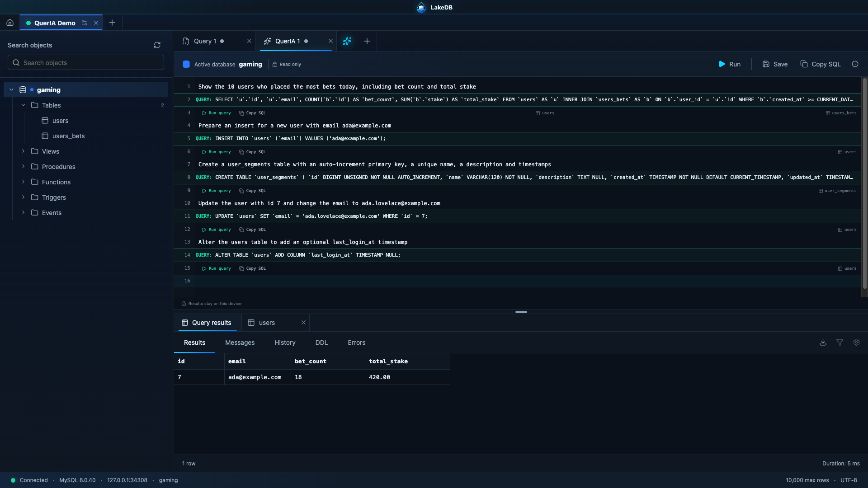Image resolution: width=868 pixels, height=488 pixels.
Task: Click the Active database color indicator
Action: 186,64
